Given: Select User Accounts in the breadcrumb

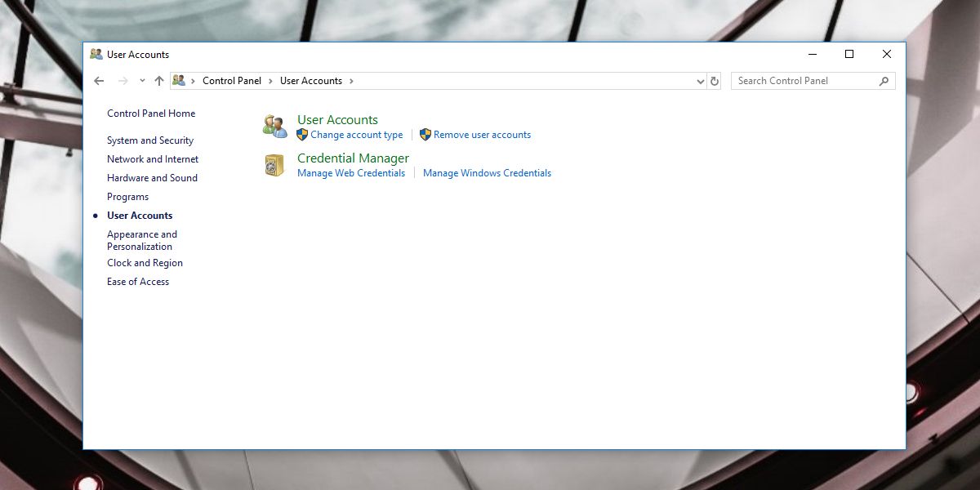Looking at the screenshot, I should (x=311, y=81).
